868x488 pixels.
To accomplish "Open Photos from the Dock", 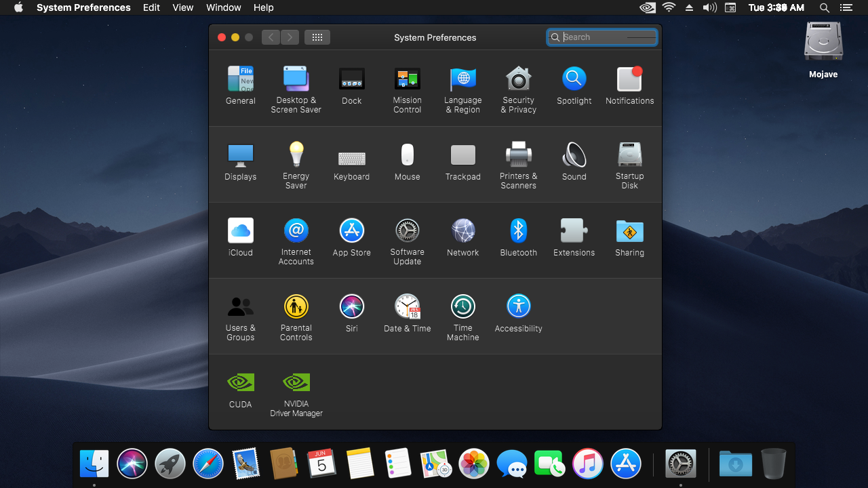I will (474, 464).
